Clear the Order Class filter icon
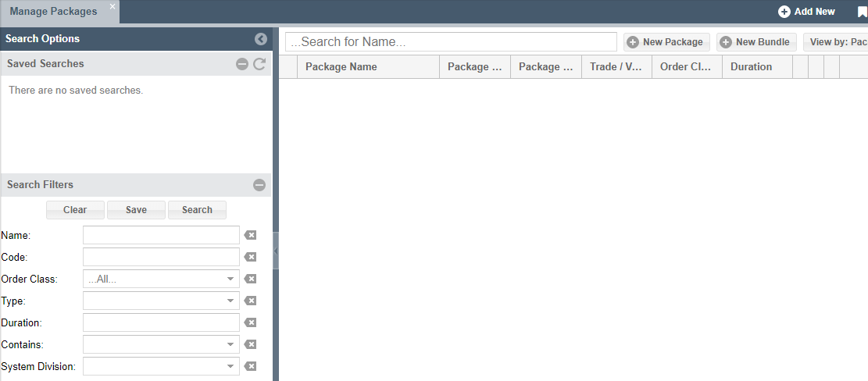 pos(250,280)
